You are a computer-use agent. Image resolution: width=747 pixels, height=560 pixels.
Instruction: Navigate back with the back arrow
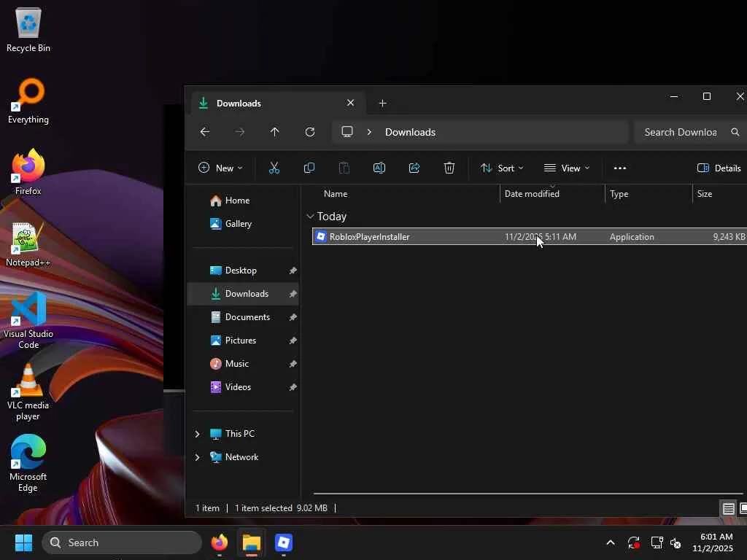point(205,132)
